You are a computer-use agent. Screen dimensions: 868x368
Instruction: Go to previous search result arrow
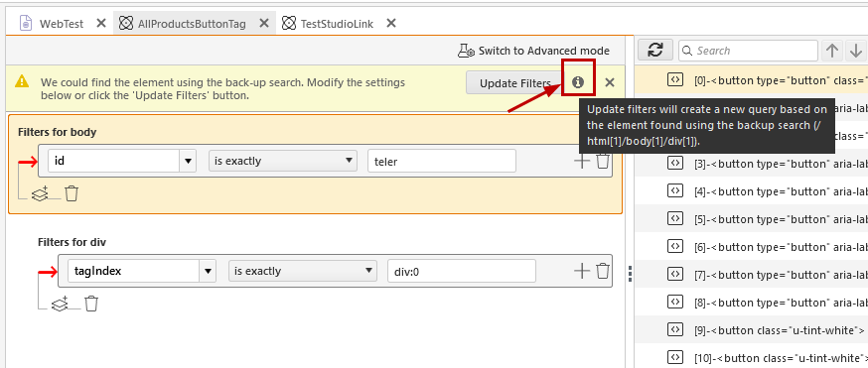832,51
